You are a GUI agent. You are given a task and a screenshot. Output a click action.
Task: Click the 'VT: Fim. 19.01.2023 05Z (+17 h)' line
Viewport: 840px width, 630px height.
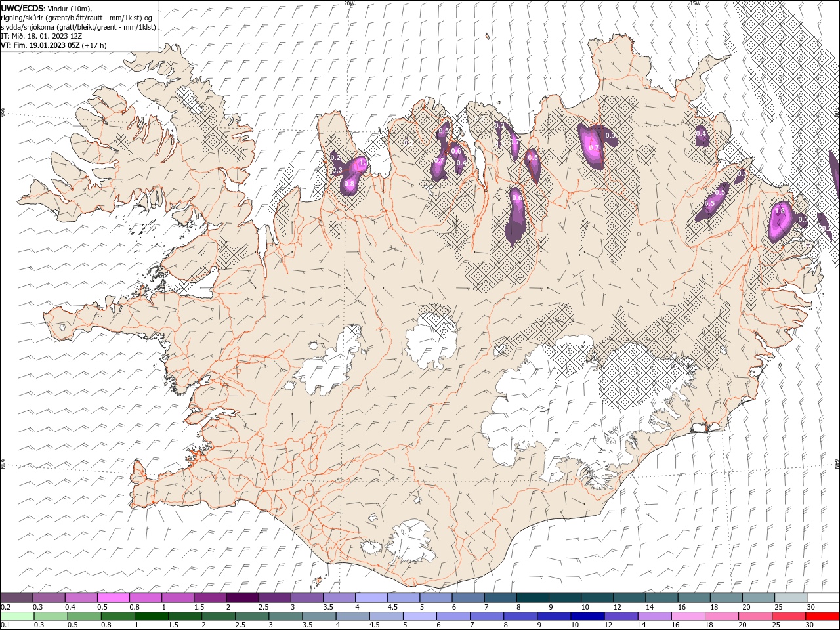coord(54,45)
